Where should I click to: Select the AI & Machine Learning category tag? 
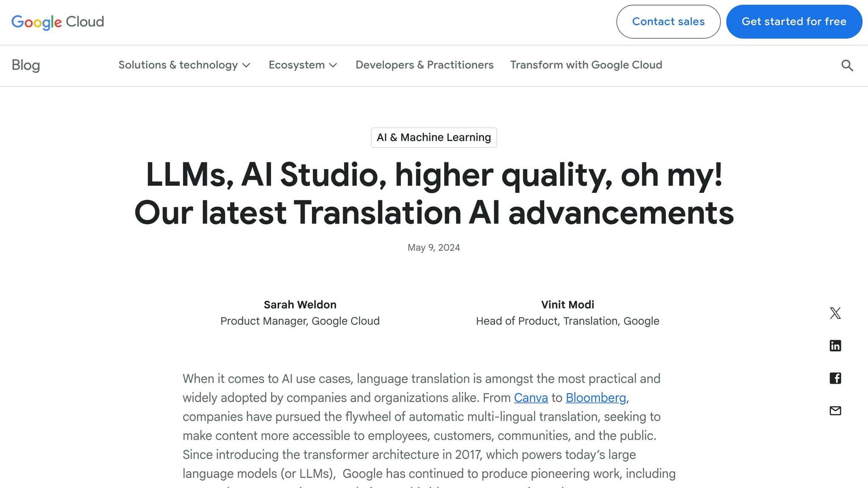coord(434,137)
